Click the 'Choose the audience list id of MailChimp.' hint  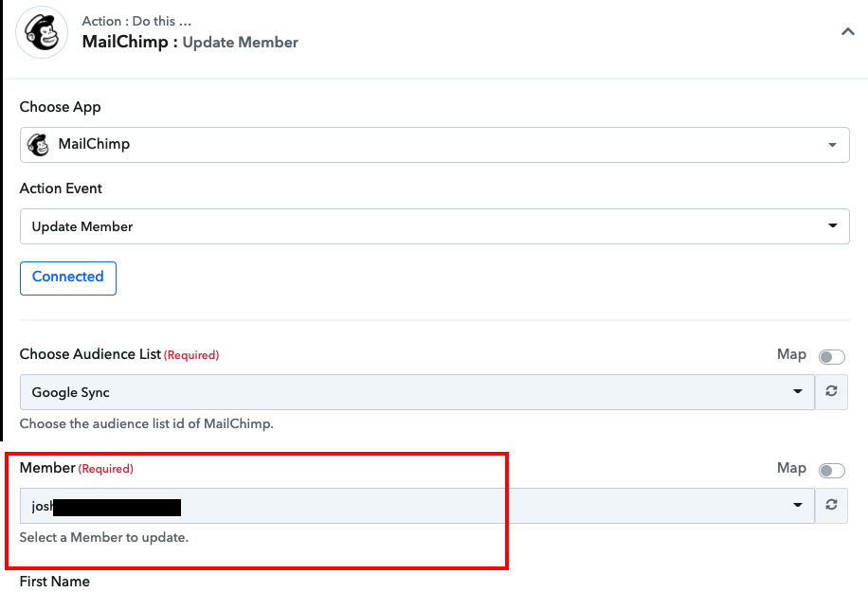(x=147, y=423)
